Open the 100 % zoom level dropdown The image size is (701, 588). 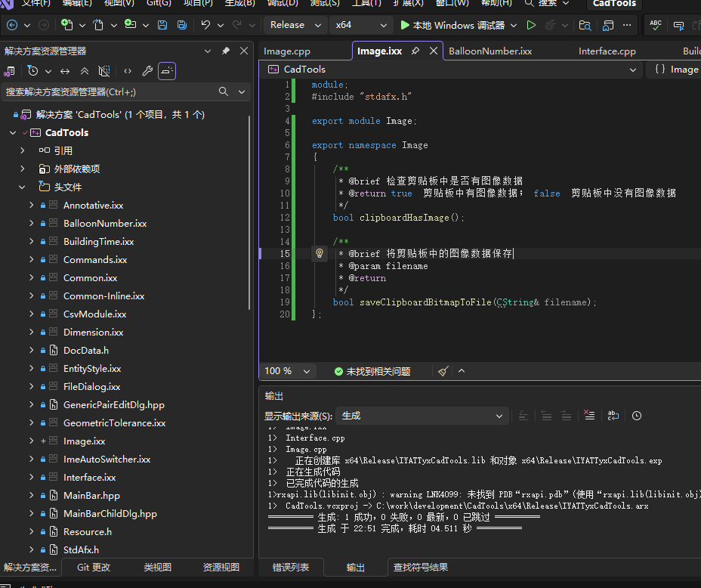[288, 371]
